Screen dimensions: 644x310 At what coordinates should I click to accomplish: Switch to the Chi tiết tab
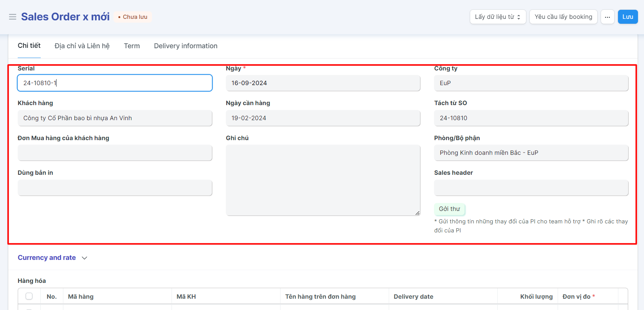pyautogui.click(x=29, y=46)
